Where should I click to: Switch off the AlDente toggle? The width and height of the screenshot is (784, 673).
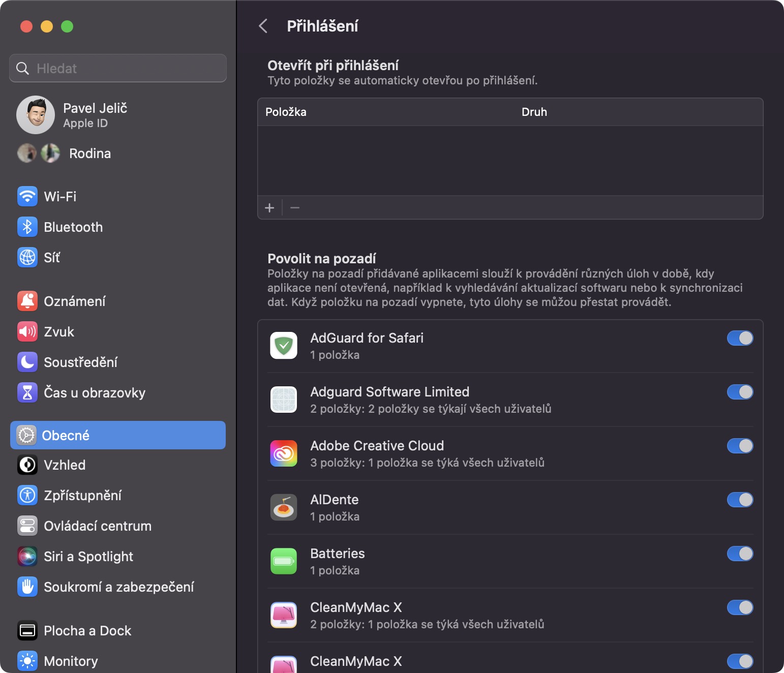740,500
